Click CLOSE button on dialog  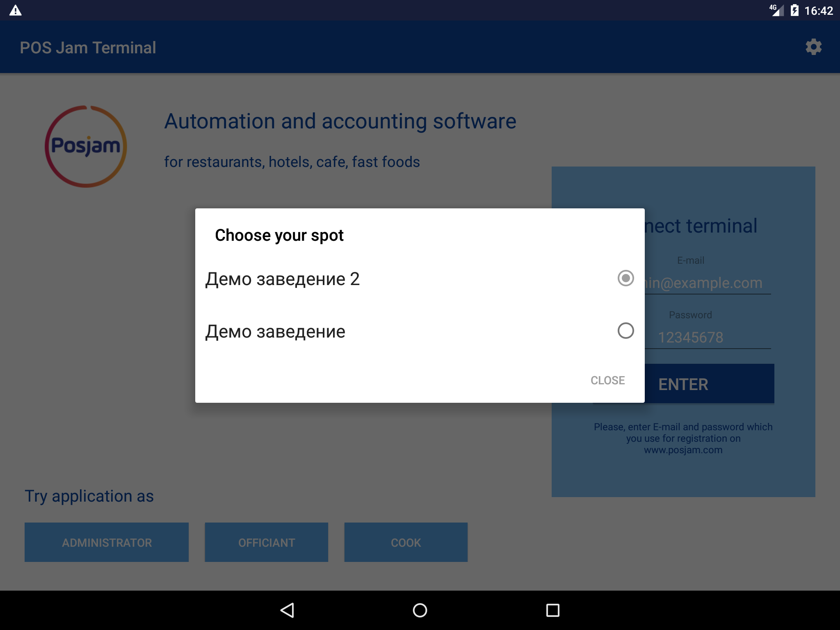(607, 379)
